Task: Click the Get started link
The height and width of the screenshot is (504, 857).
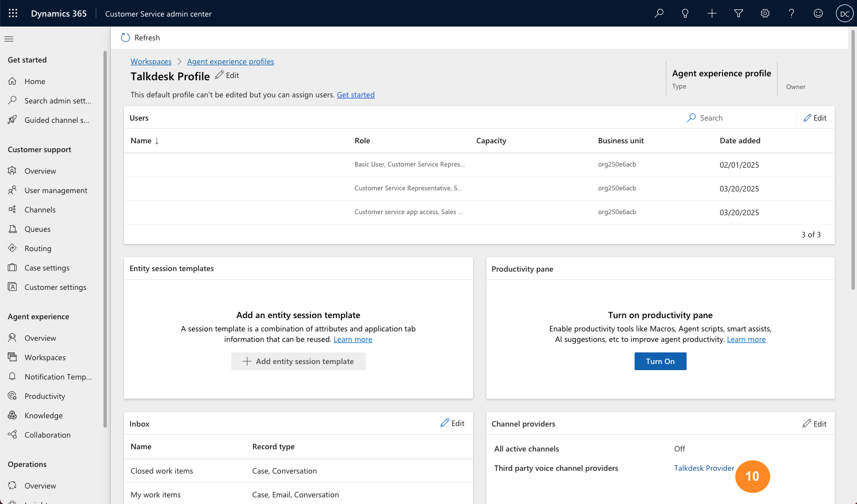Action: (x=356, y=95)
